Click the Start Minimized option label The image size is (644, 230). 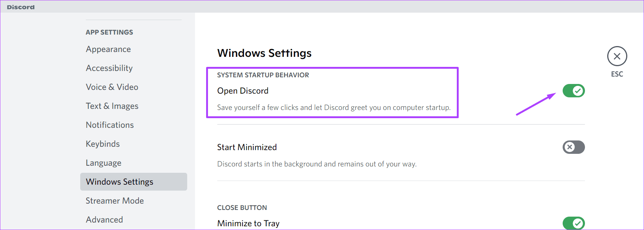pyautogui.click(x=247, y=147)
